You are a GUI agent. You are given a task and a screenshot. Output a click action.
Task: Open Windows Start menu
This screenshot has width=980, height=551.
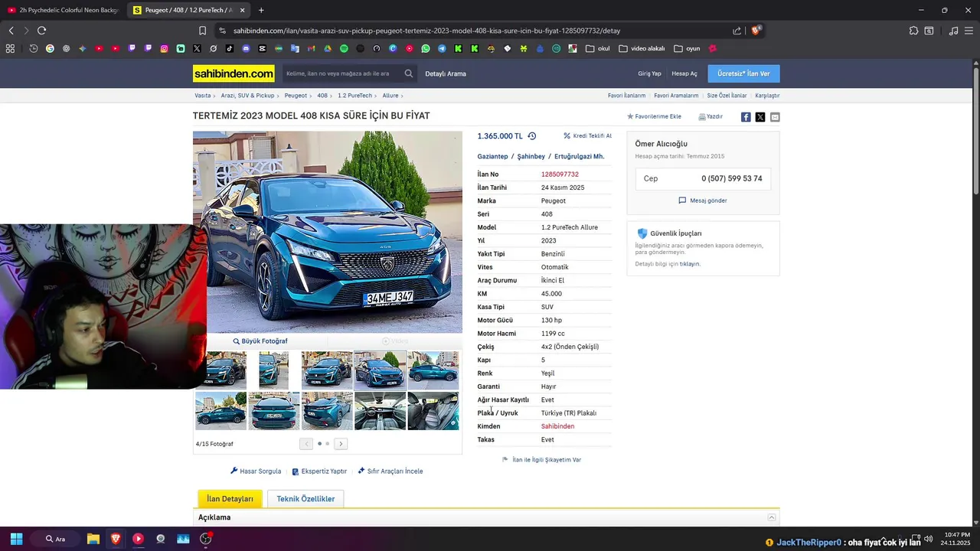[x=16, y=539]
